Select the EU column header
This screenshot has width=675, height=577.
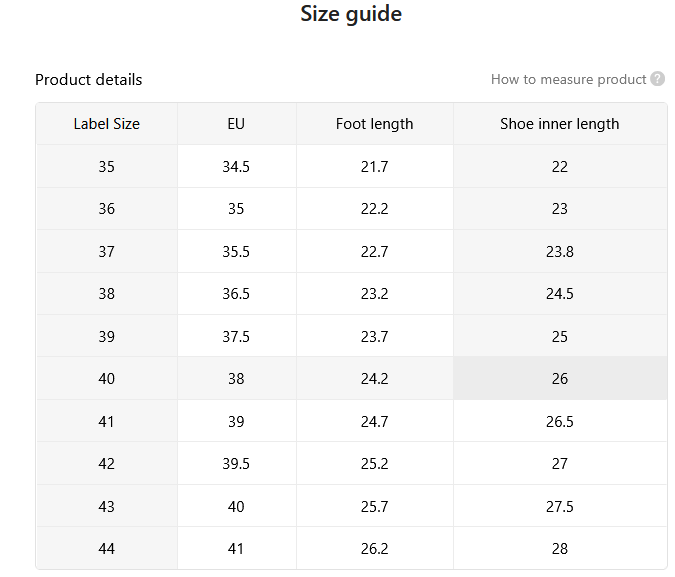coord(236,124)
